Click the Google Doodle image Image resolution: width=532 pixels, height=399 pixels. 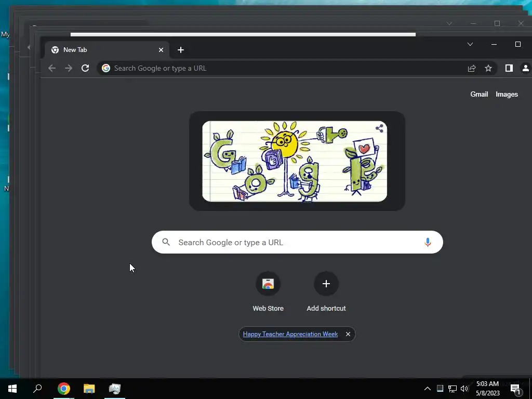295,161
